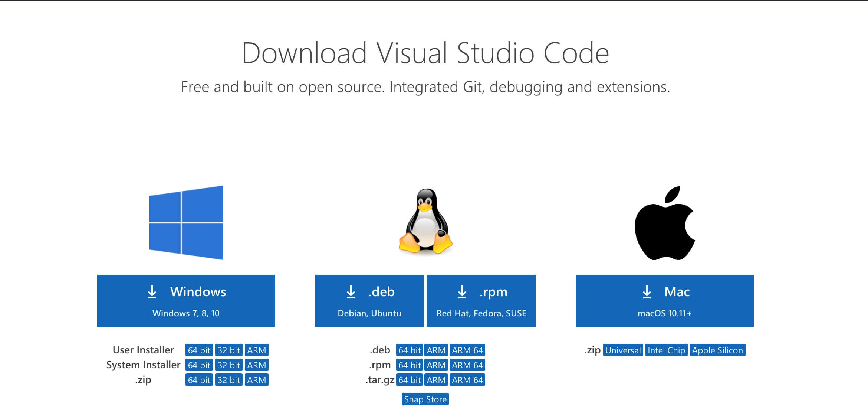The image size is (868, 418).
Task: Get the Linux .deb ARM package
Action: [436, 350]
